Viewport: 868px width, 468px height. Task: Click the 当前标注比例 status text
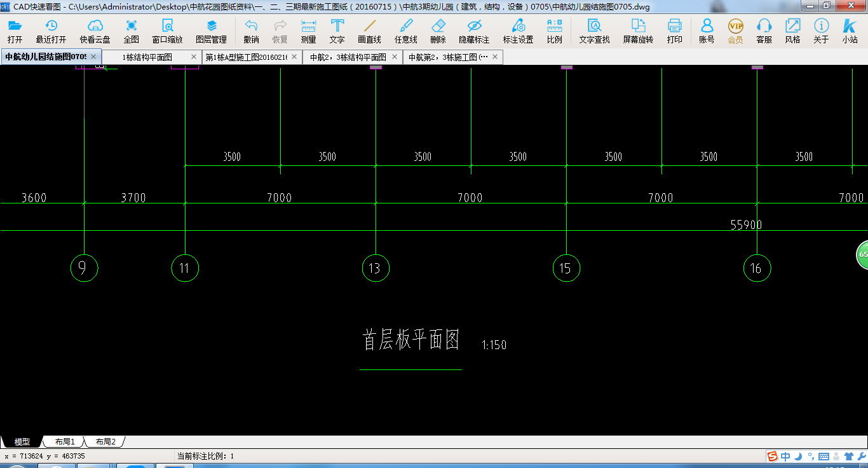click(x=205, y=456)
